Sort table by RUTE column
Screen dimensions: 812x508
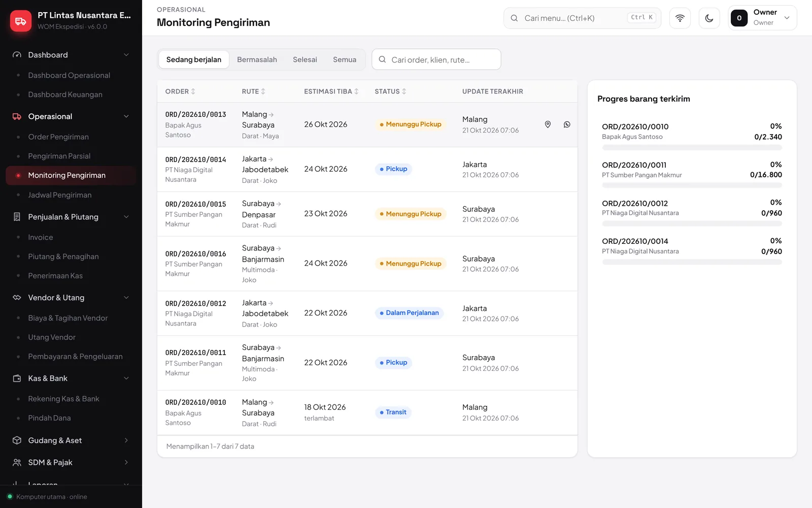pyautogui.click(x=254, y=91)
